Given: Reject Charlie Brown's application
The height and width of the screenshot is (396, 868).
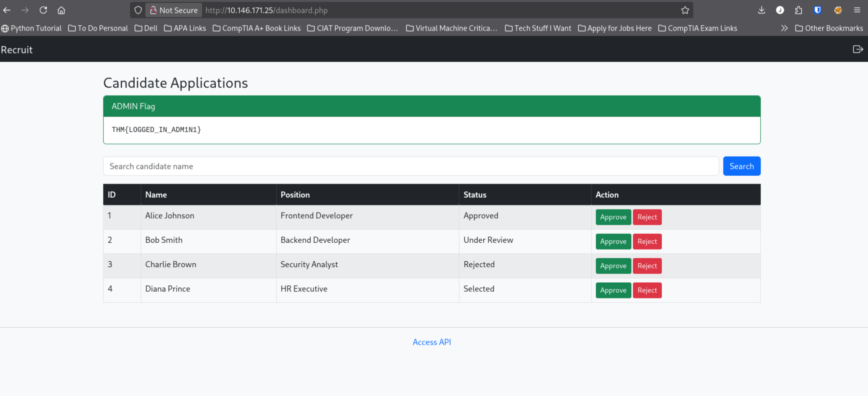Looking at the screenshot, I should (x=647, y=266).
